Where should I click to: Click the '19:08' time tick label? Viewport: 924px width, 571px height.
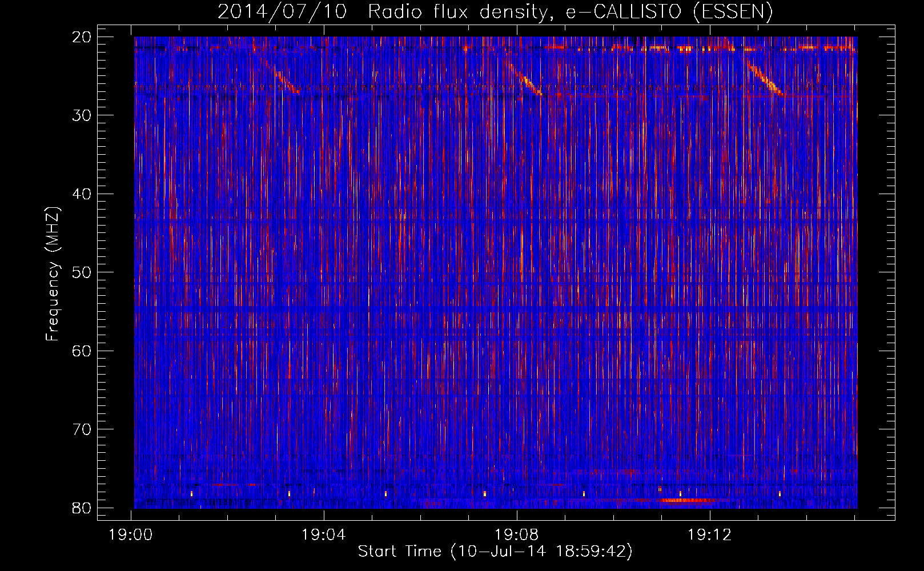click(516, 535)
